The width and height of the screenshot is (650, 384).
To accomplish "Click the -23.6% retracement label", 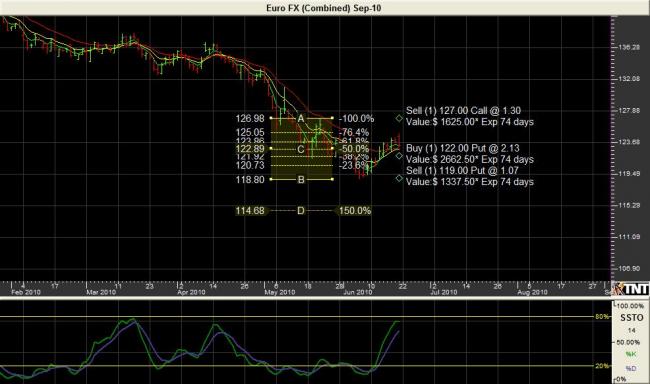I will 354,165.
